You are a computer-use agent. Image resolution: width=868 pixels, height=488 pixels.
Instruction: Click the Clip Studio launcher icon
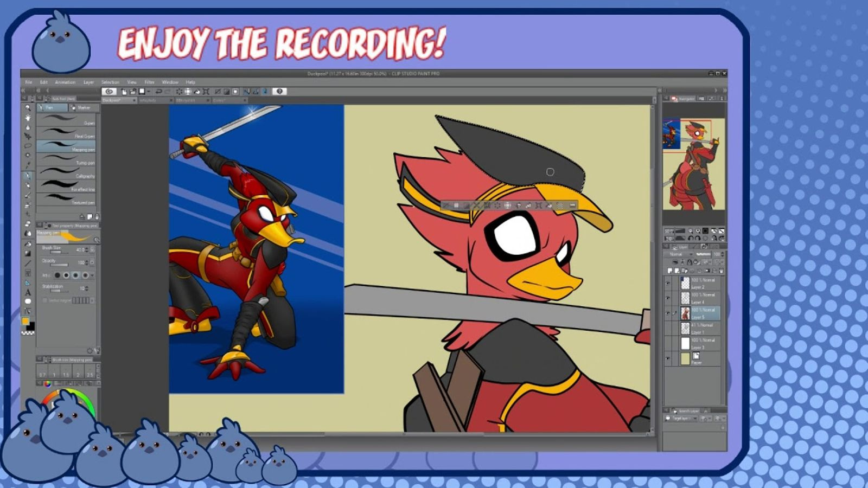pyautogui.click(x=110, y=92)
